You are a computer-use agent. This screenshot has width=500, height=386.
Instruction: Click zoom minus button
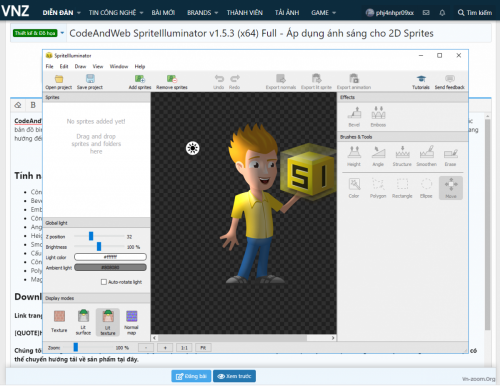pos(146,348)
